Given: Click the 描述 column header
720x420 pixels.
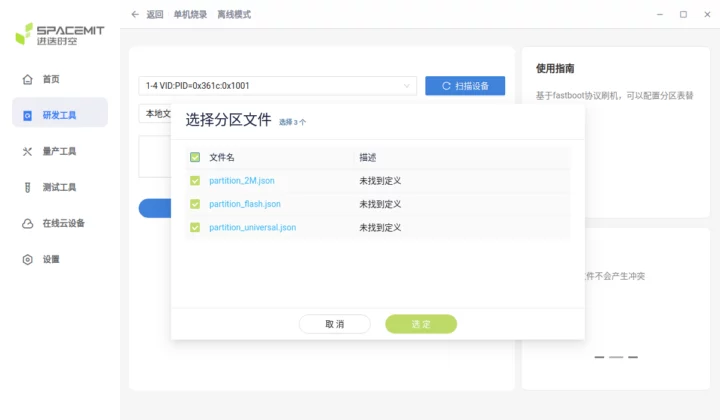Looking at the screenshot, I should click(x=368, y=157).
